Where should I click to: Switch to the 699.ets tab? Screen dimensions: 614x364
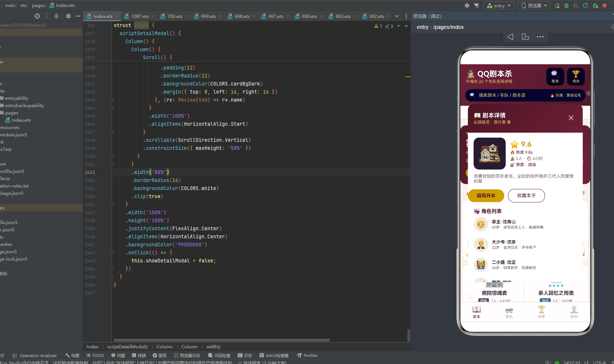(x=208, y=16)
